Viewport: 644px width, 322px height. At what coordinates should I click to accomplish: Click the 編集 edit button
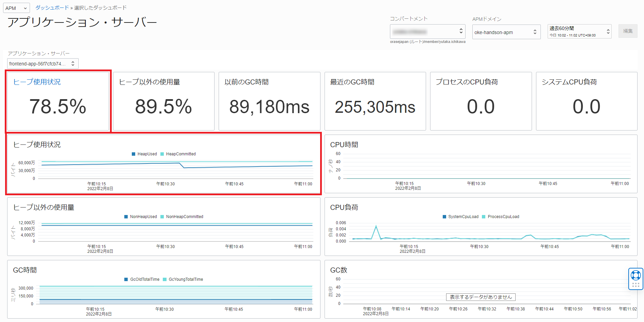click(x=628, y=31)
